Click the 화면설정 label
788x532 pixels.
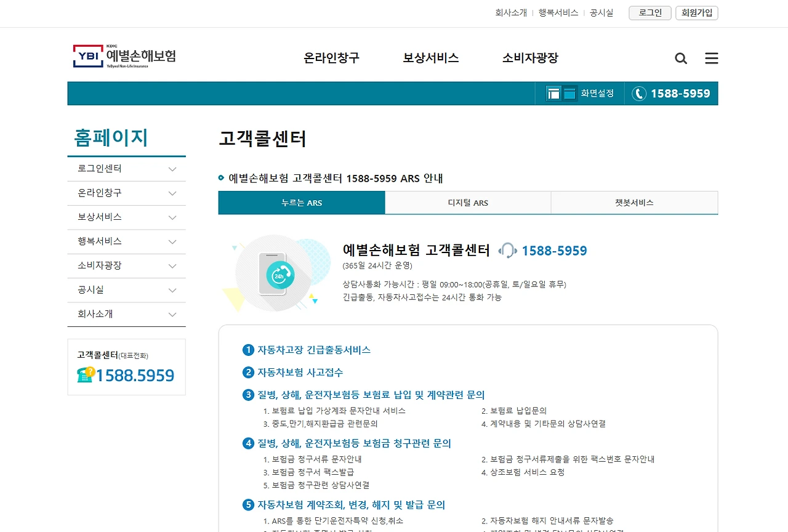click(x=598, y=94)
